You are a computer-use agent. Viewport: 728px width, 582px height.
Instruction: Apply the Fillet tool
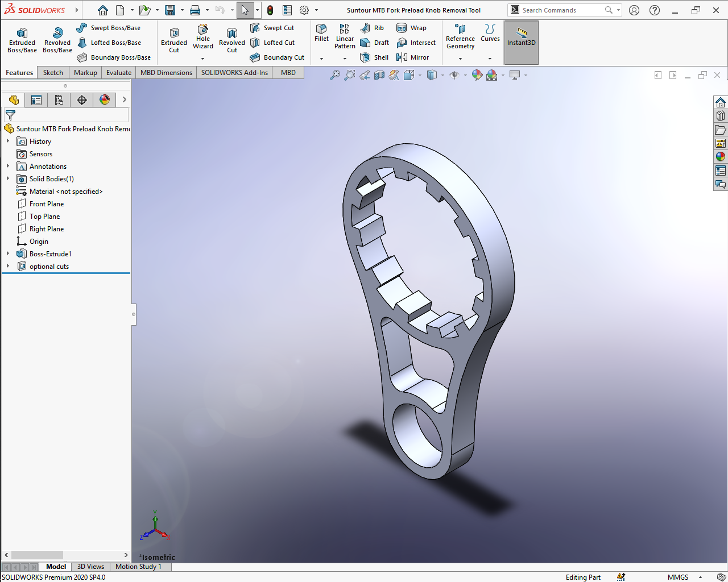point(321,33)
